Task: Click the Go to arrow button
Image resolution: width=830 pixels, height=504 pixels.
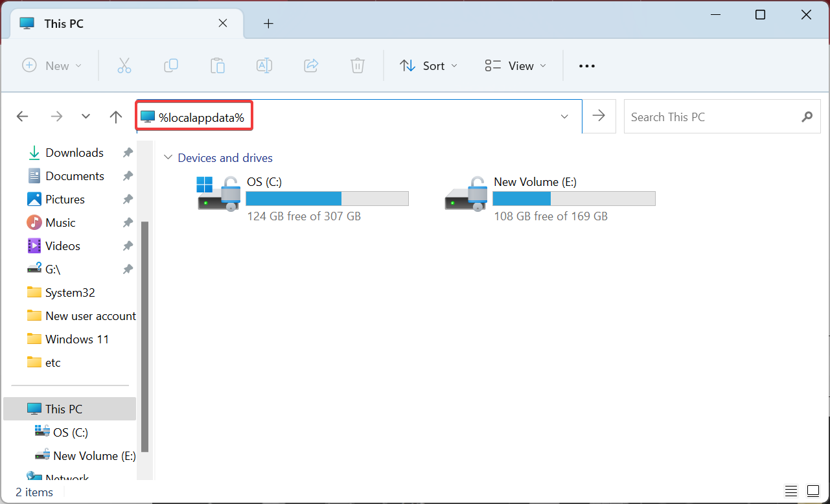Action: (599, 116)
